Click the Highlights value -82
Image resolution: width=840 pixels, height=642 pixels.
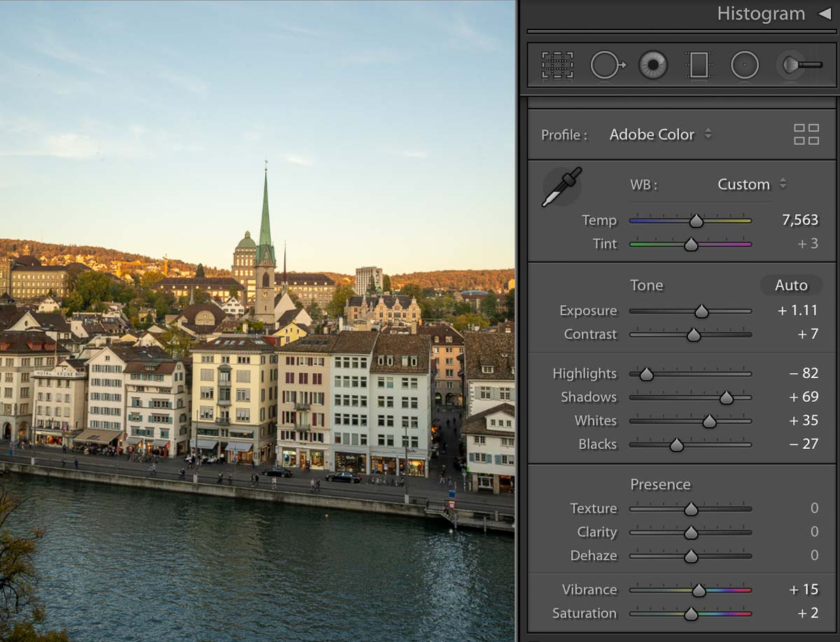tap(804, 373)
